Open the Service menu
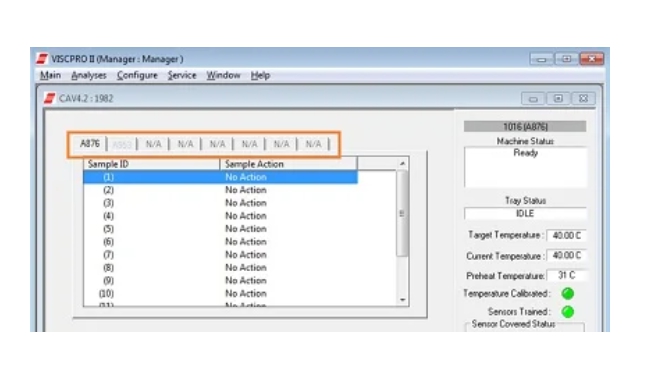Image resolution: width=646 pixels, height=373 pixels. (182, 75)
